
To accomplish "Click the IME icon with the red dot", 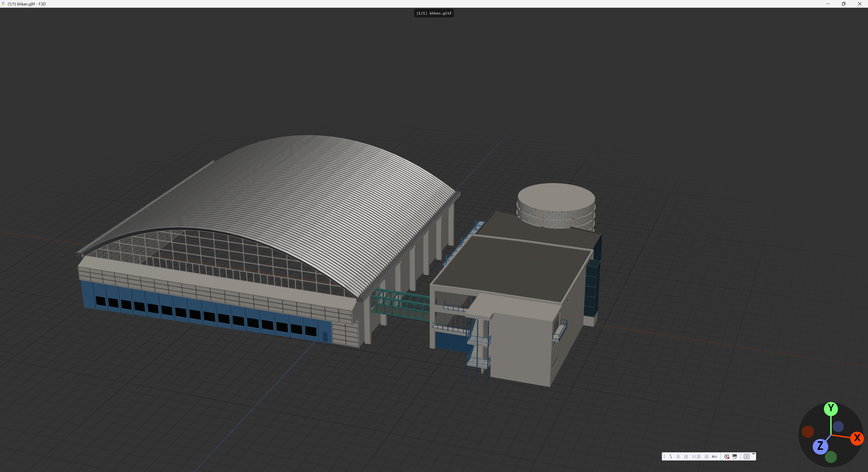I will 727,456.
